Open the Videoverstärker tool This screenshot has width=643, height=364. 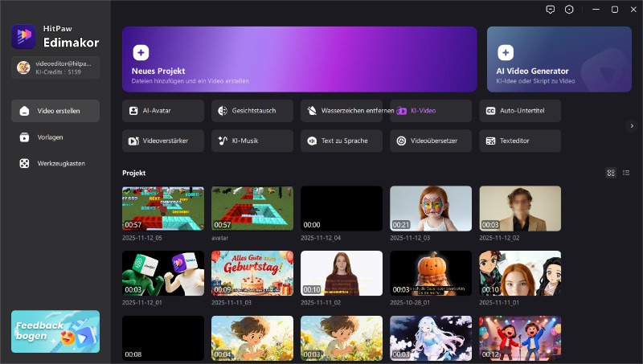coord(163,141)
